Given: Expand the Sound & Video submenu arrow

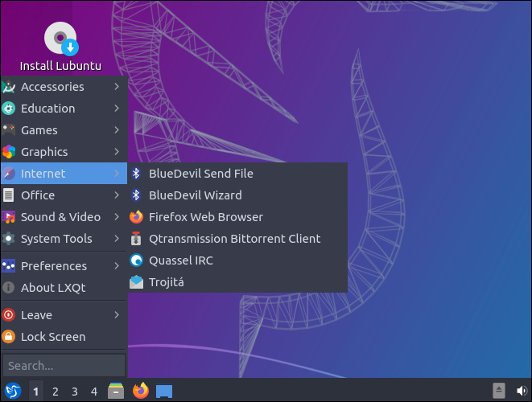Looking at the screenshot, I should (x=117, y=217).
